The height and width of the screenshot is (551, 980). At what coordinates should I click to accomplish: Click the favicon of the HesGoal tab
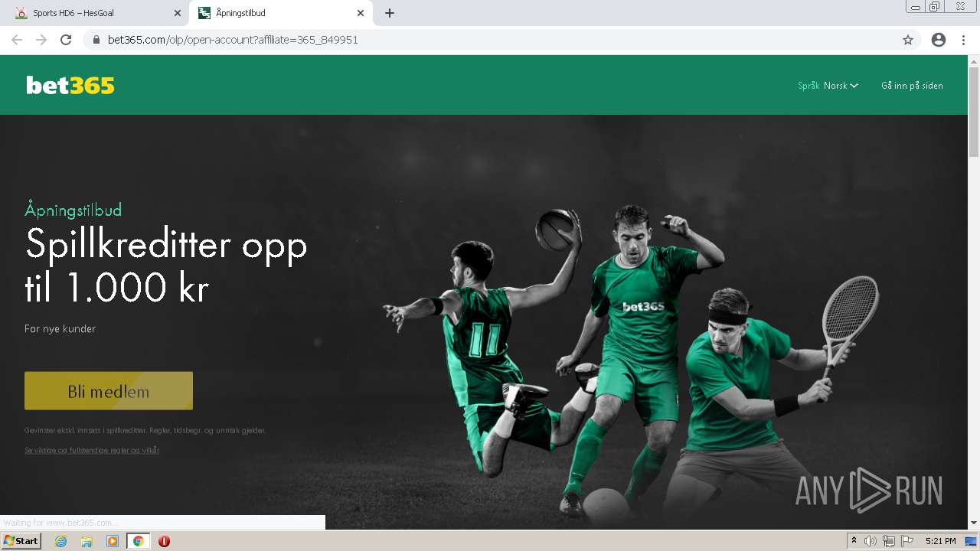tap(21, 13)
